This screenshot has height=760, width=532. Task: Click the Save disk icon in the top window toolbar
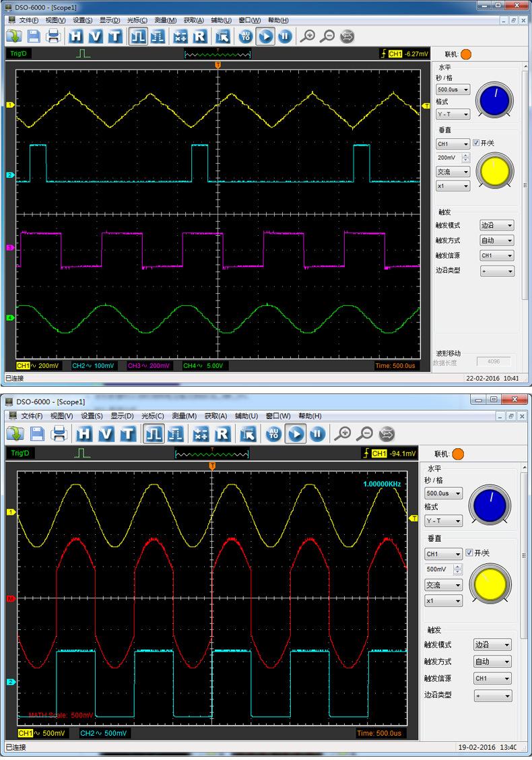pos(33,36)
